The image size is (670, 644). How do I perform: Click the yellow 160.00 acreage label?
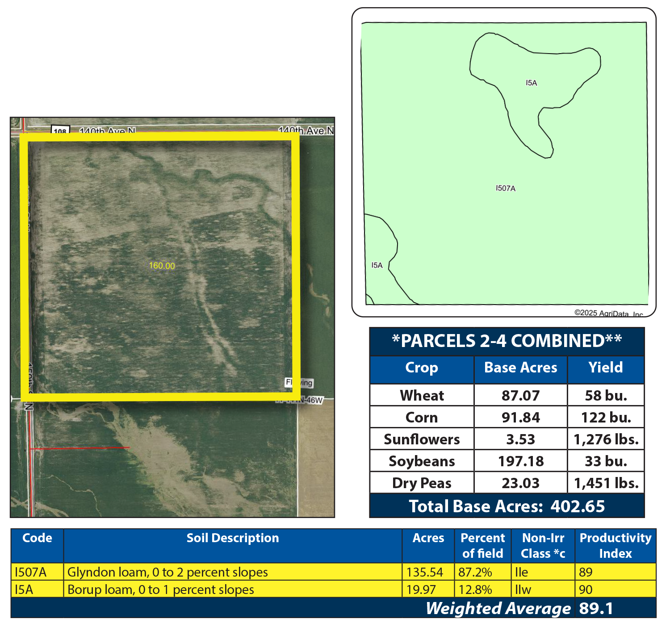(x=162, y=266)
